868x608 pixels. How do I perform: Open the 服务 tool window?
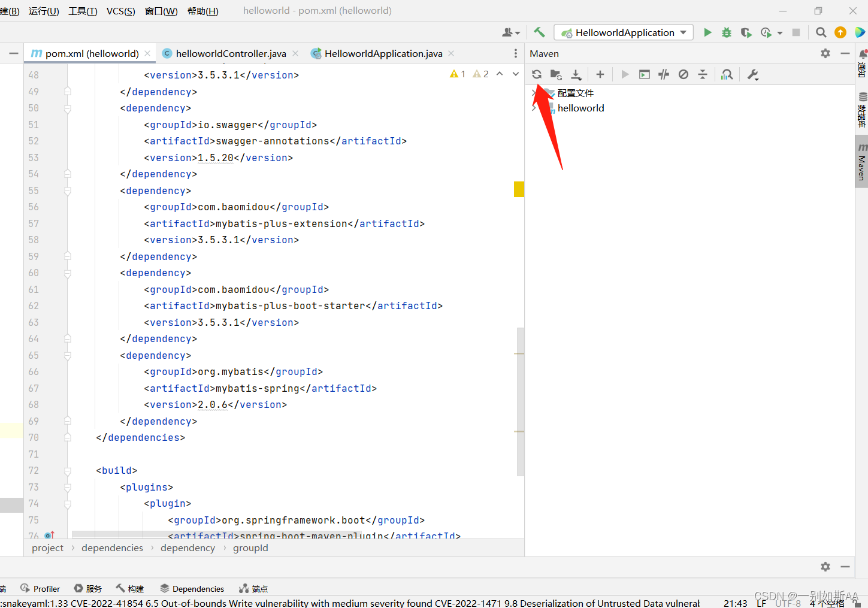point(87,589)
